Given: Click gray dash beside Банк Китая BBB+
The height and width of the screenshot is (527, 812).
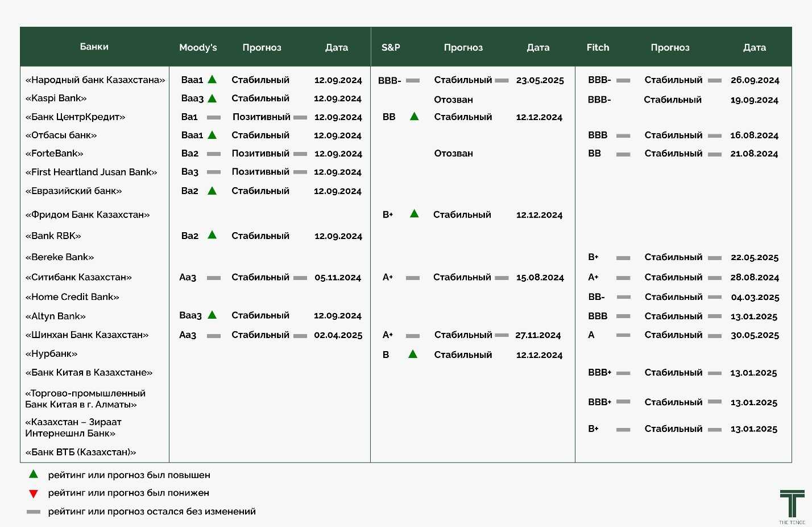Looking at the screenshot, I should coord(623,373).
